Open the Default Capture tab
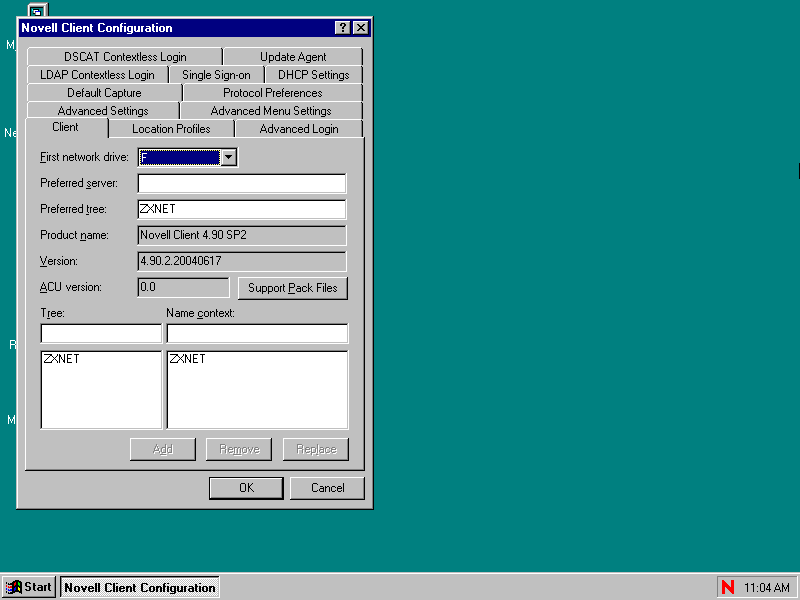 104,93
